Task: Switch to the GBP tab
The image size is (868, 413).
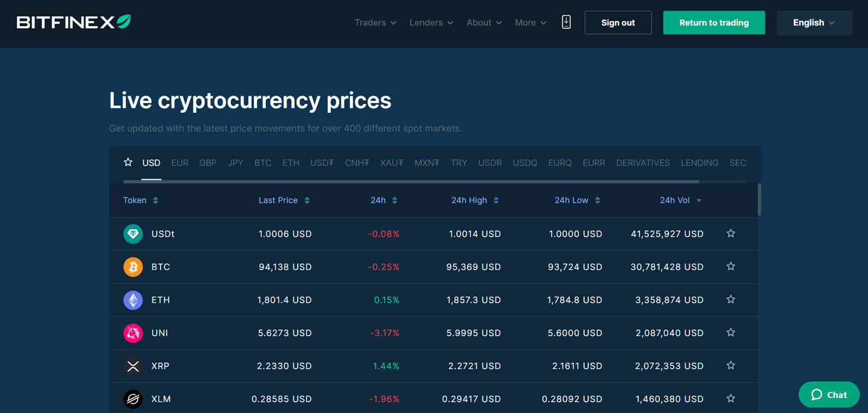Action: click(208, 163)
